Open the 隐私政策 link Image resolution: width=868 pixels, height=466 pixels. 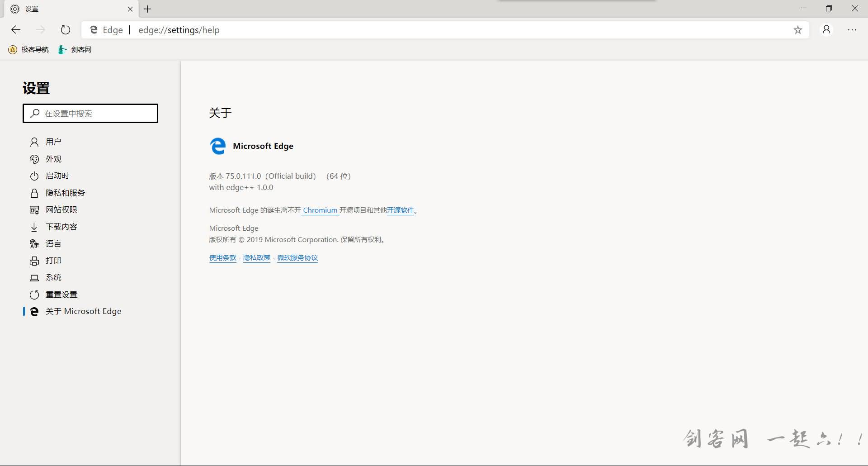click(x=257, y=258)
